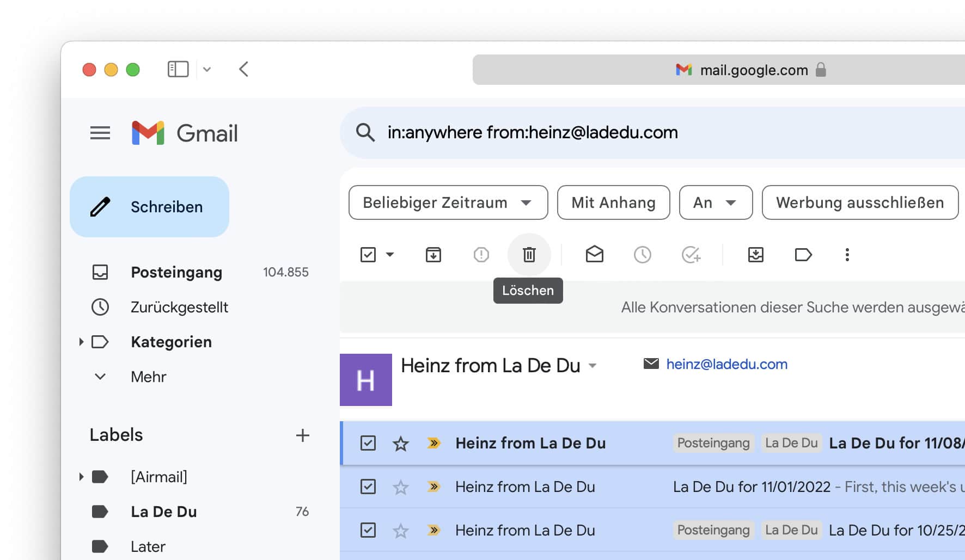Uncheck the La De Du for 10/25 email checkbox
Screen dimensions: 965x560
[x=368, y=530]
